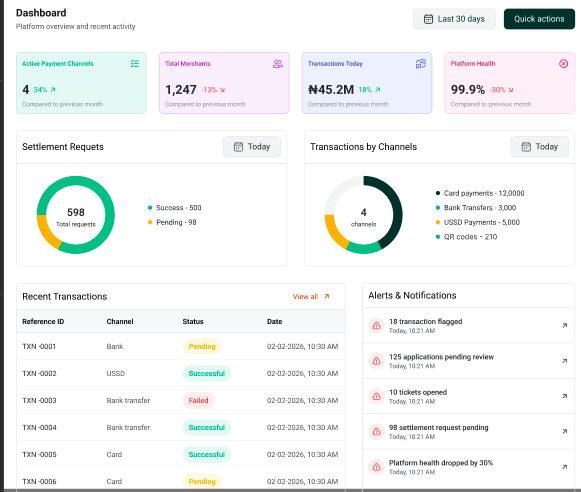Click Successful status badge for TXN -0004
The width and height of the screenshot is (581, 492).
pos(207,428)
